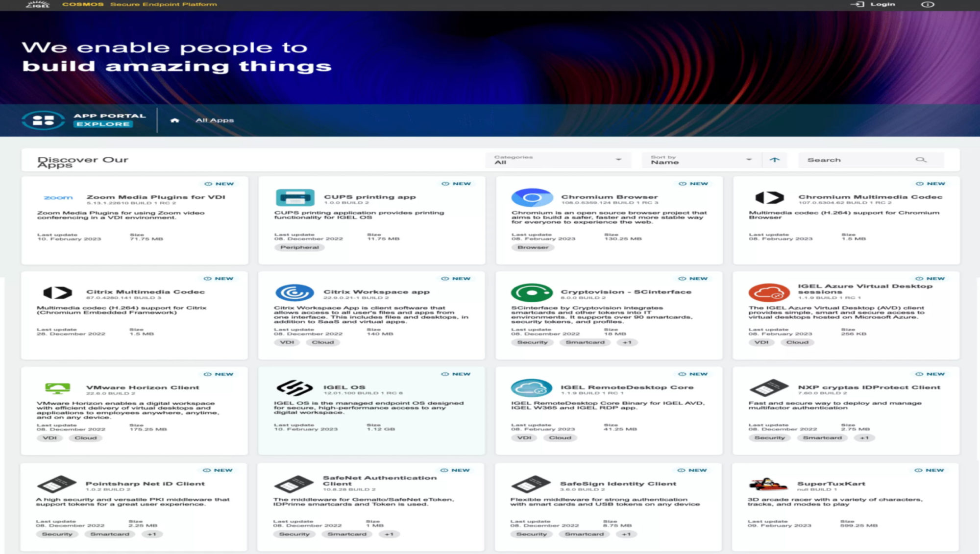This screenshot has height=554, width=980.
Task: Click the VMware Horizon Client icon
Action: tap(57, 388)
